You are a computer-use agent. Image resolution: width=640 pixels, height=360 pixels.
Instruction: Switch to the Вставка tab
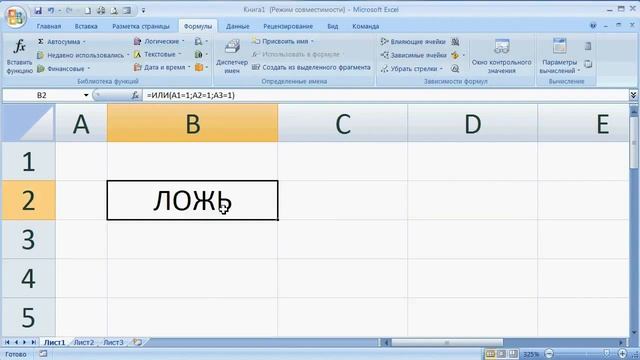(x=86, y=26)
